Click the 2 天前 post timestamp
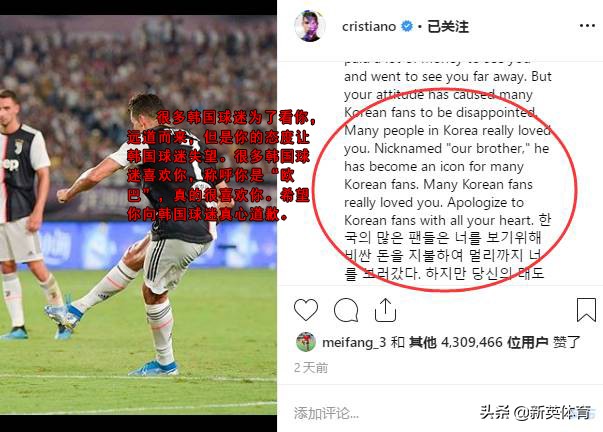603x432 pixels. [311, 368]
